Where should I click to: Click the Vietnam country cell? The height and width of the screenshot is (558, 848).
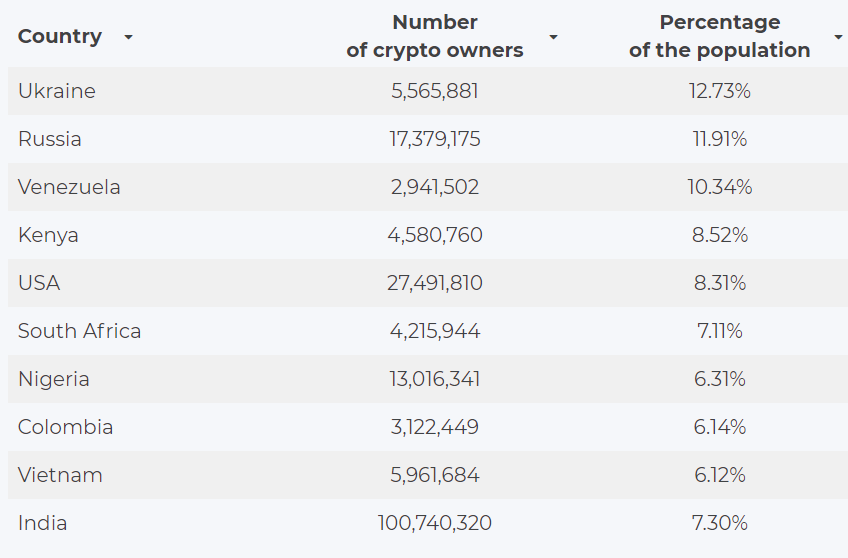[60, 475]
